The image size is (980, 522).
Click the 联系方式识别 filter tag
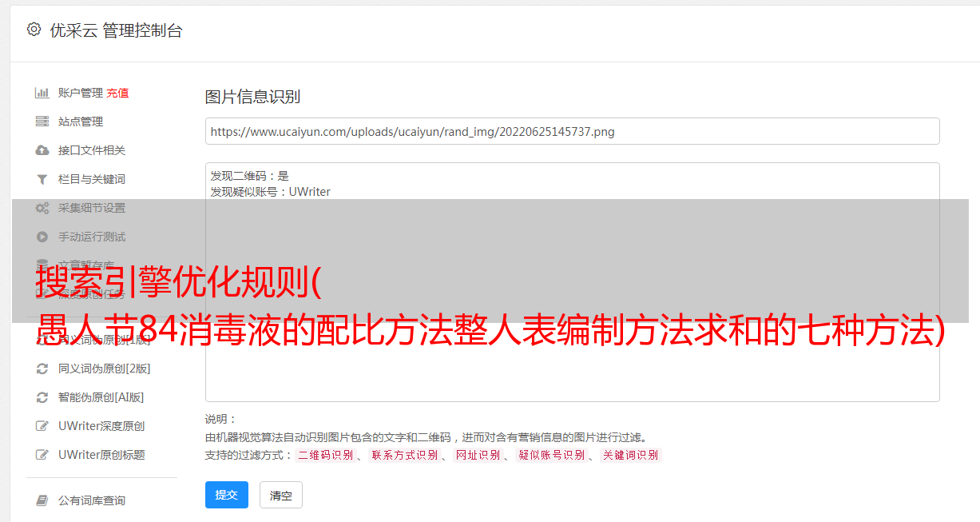tap(405, 455)
